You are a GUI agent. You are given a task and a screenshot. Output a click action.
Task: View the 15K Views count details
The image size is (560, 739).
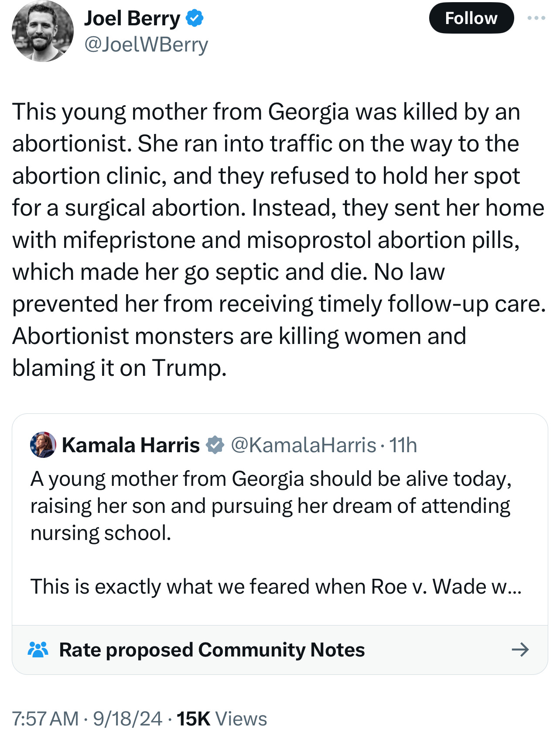tap(222, 719)
